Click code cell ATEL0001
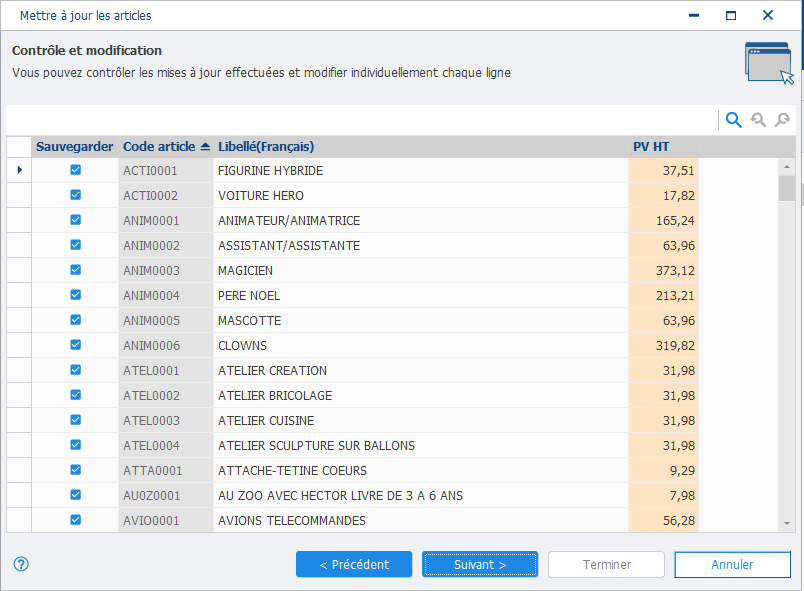 click(166, 371)
